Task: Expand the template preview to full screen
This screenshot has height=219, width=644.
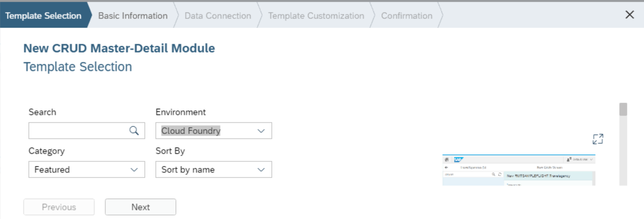Action: 598,139
